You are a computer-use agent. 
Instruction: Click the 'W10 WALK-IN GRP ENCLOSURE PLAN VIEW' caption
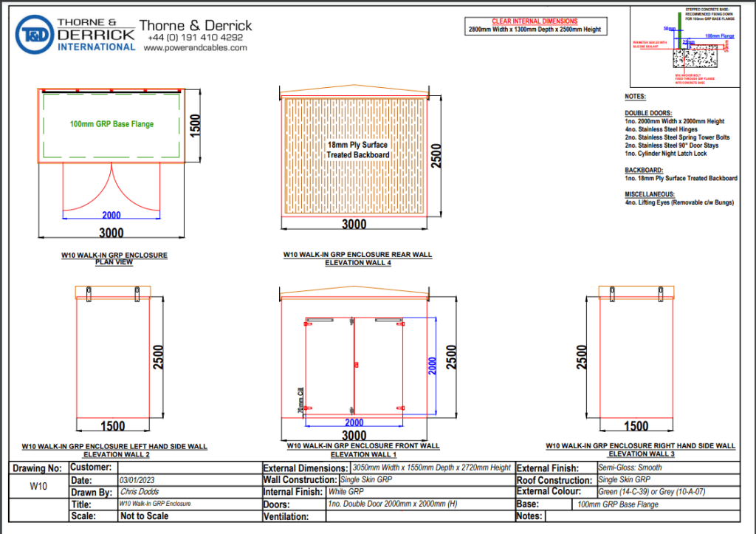[114, 259]
